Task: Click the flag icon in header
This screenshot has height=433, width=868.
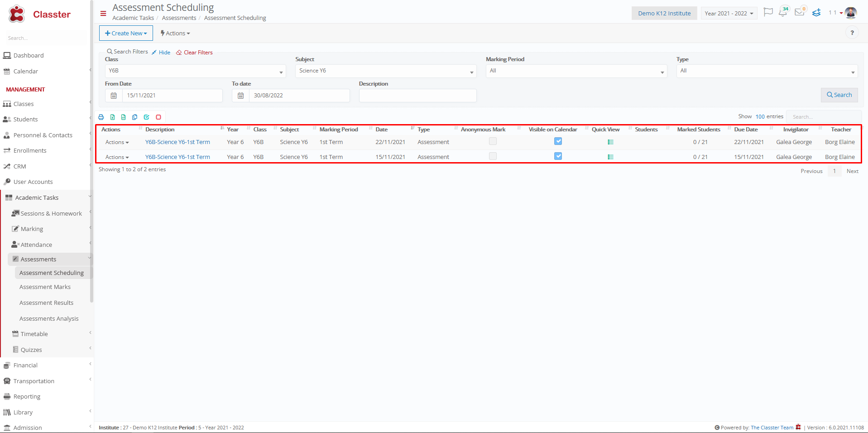Action: (768, 13)
